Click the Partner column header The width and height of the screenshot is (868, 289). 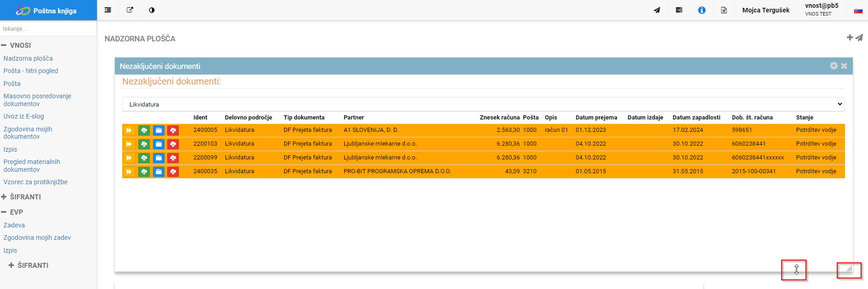tap(354, 118)
